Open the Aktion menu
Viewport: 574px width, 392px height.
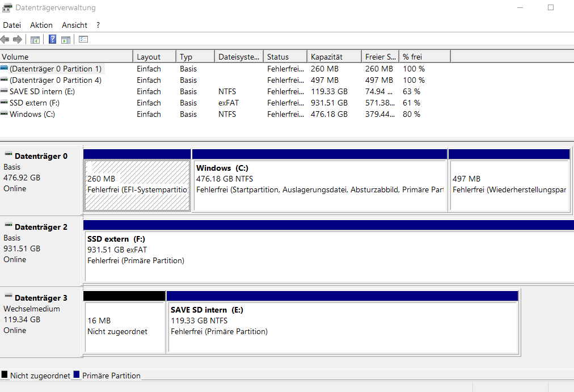pyautogui.click(x=41, y=26)
